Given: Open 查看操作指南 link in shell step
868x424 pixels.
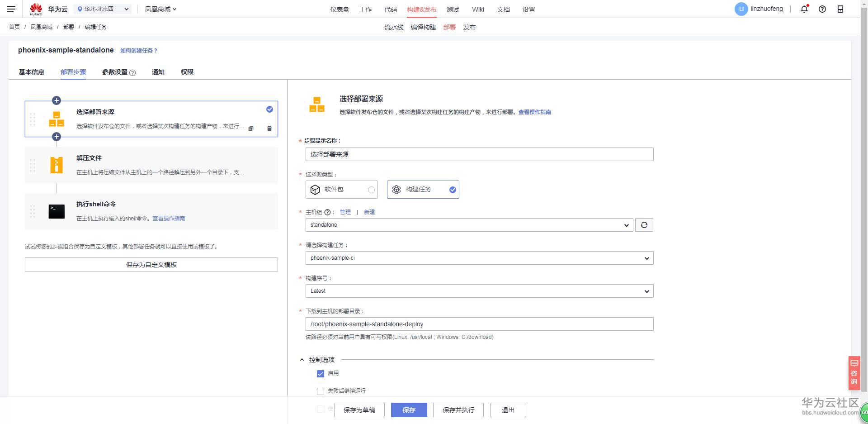Looking at the screenshot, I should click(169, 219).
